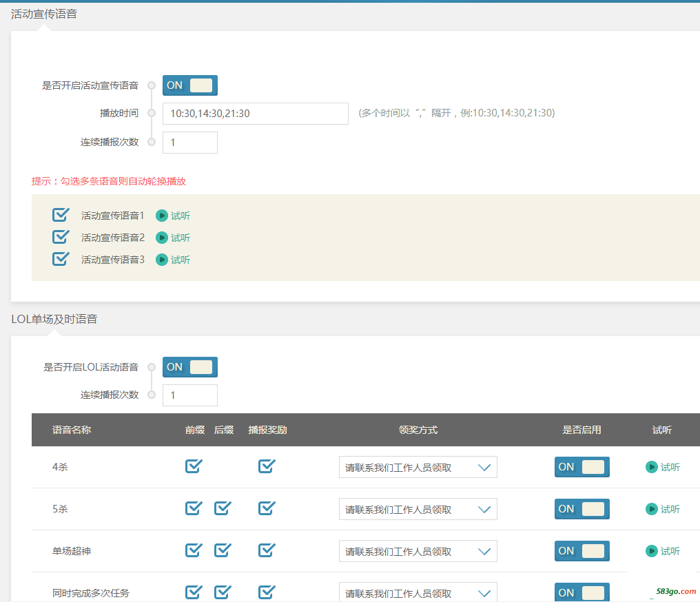
Task: Toggle 后缀 checkbox for 同时完成多次任务
Action: [223, 592]
